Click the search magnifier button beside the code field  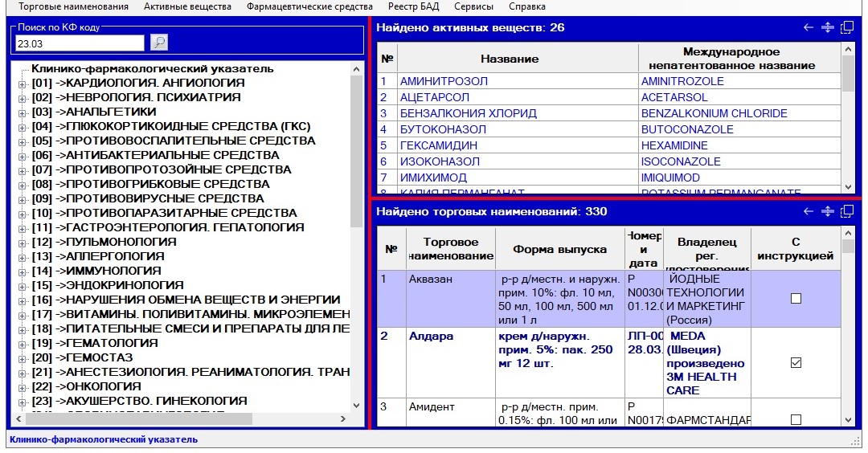[159, 43]
